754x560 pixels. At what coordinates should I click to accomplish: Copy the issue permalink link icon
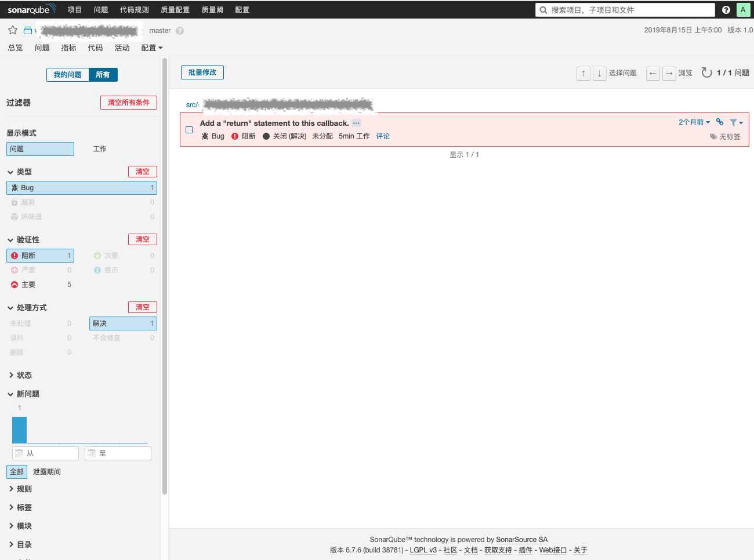[720, 122]
